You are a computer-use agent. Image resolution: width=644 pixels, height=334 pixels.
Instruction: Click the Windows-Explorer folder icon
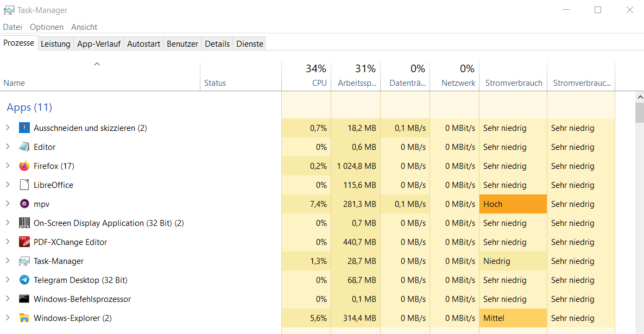click(24, 318)
